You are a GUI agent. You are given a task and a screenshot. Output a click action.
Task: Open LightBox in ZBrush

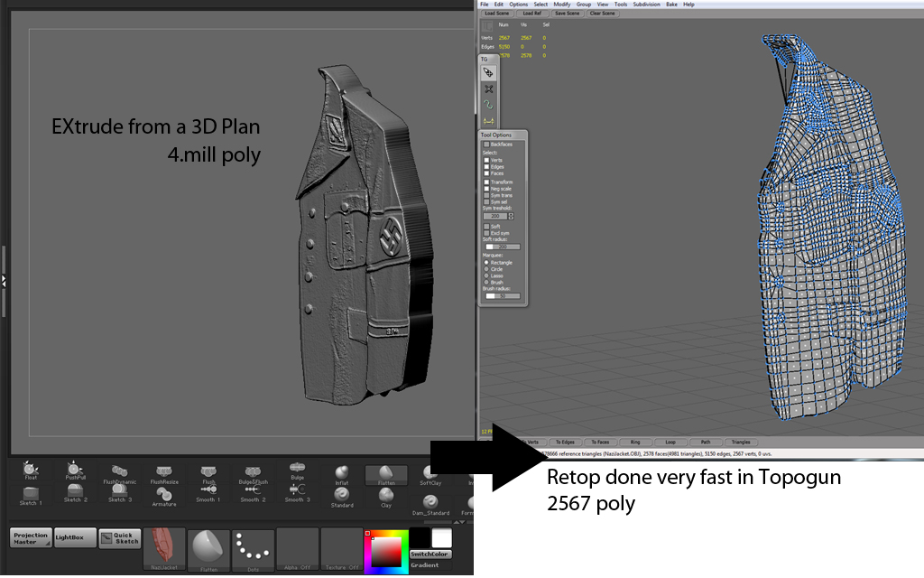click(75, 537)
